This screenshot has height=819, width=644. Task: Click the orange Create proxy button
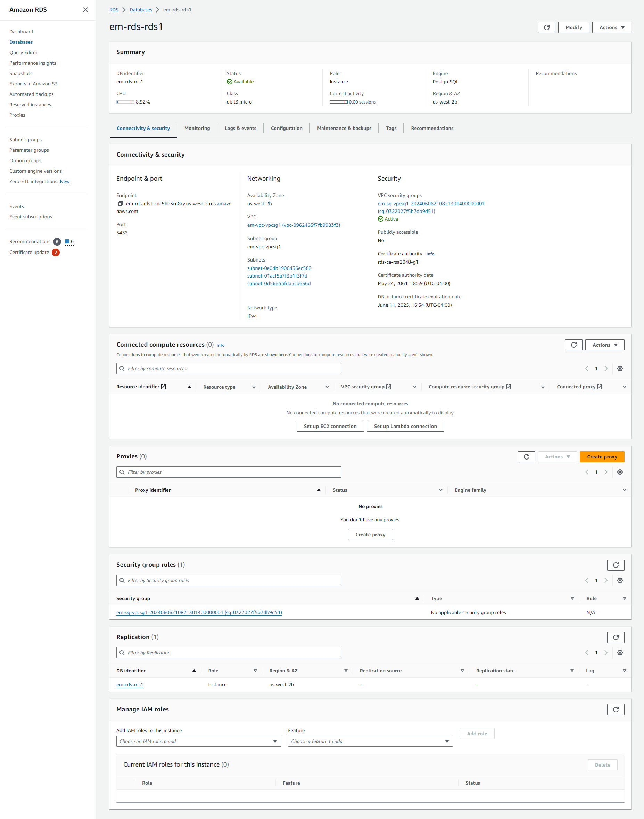click(x=602, y=457)
